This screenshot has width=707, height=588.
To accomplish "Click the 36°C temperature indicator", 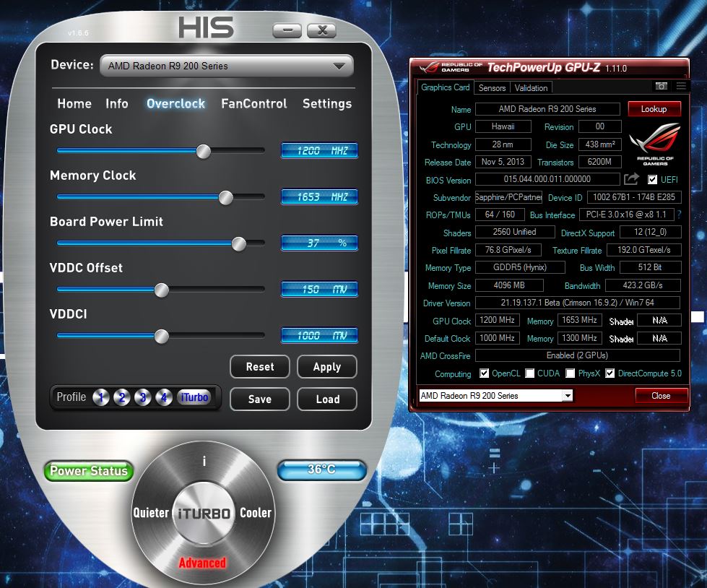I will click(x=321, y=470).
